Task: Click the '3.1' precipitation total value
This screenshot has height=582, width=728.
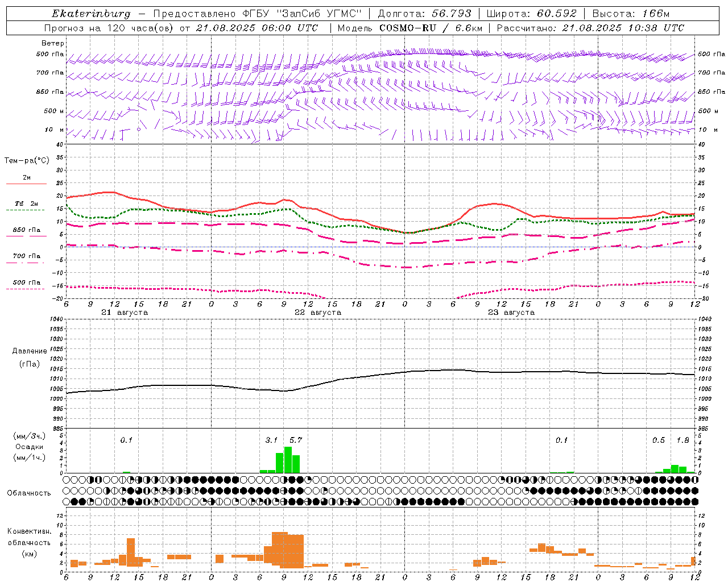Action: 271,440
